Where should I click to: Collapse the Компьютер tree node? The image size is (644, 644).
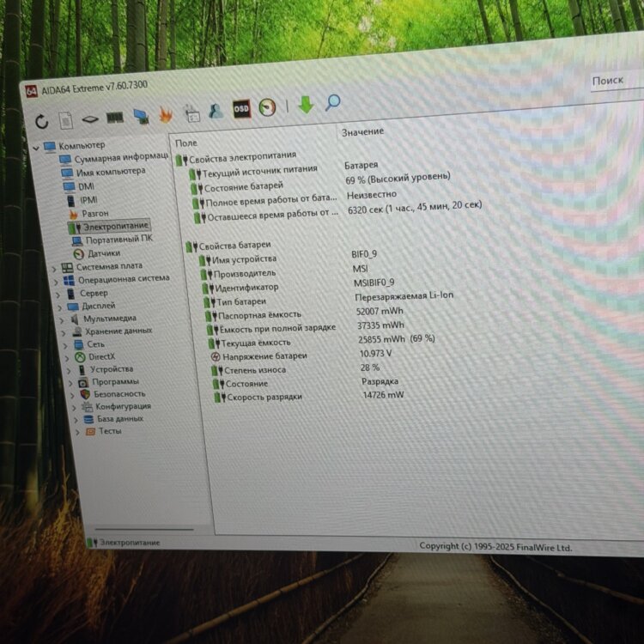click(x=36, y=148)
